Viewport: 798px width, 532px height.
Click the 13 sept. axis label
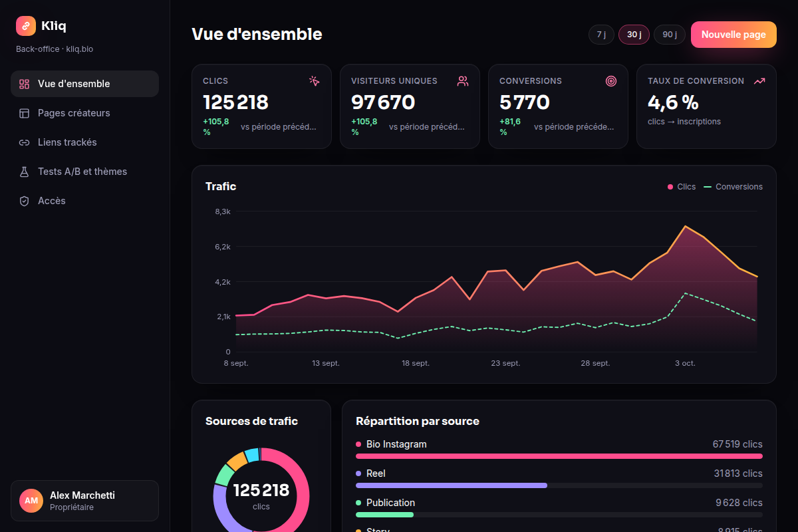tap(326, 363)
